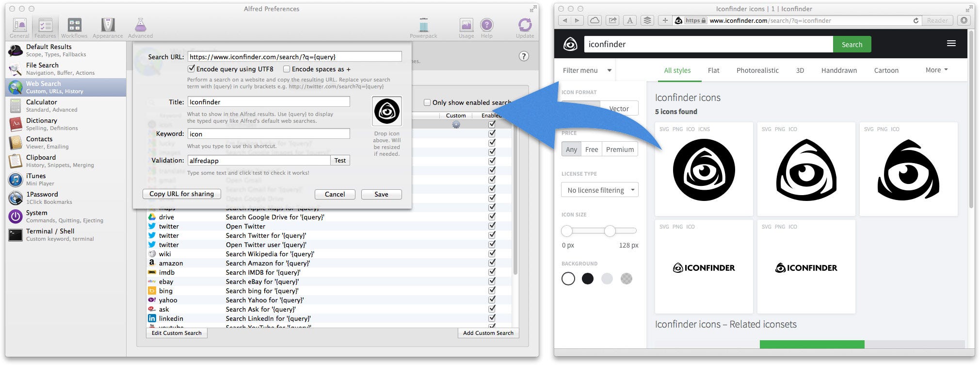Select Contacts in the sidebar
The image size is (980, 365).
(66, 143)
